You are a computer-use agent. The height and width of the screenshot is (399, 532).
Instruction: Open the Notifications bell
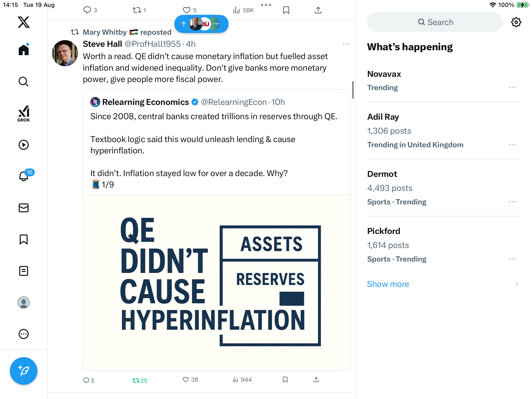(24, 176)
